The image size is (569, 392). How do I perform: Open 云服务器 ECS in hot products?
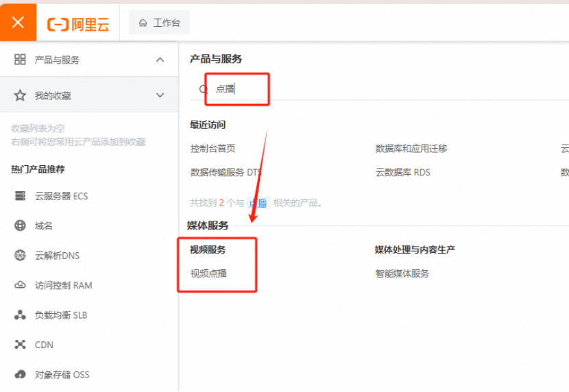tap(61, 196)
